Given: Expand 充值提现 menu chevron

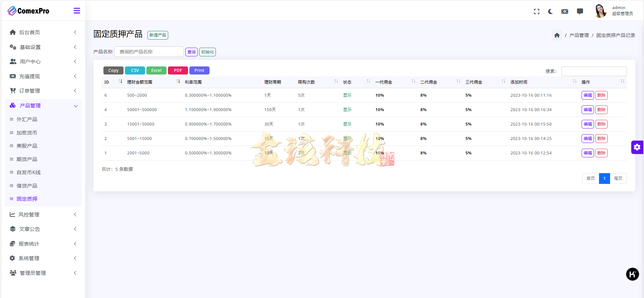Looking at the screenshot, I should (75, 76).
